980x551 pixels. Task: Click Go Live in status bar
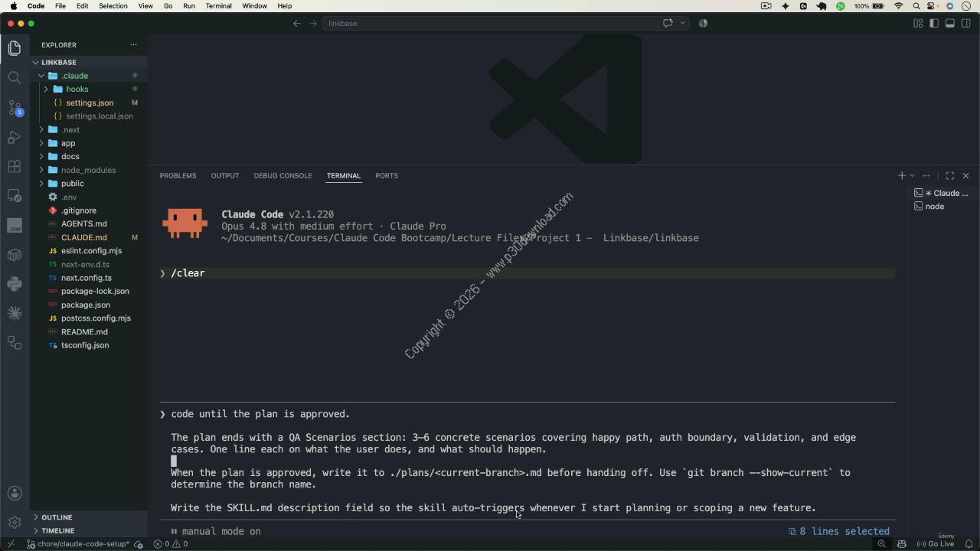click(x=936, y=544)
